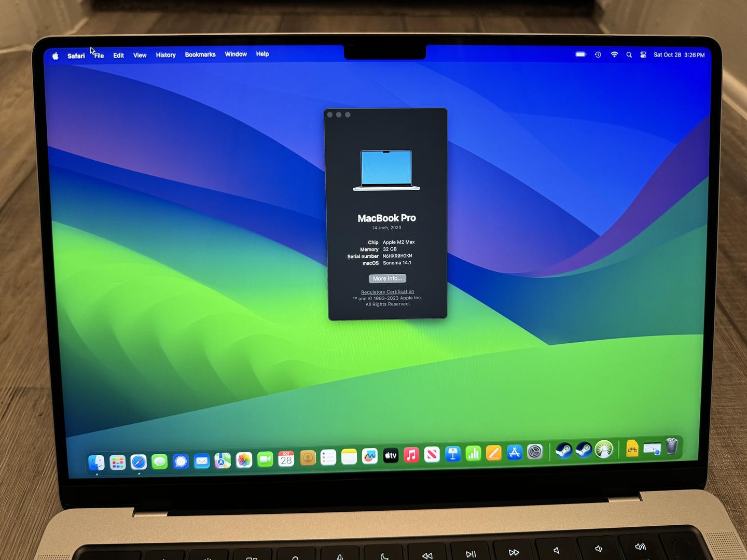Image resolution: width=747 pixels, height=560 pixels.
Task: Minimize the About This Mac window
Action: coord(339,115)
